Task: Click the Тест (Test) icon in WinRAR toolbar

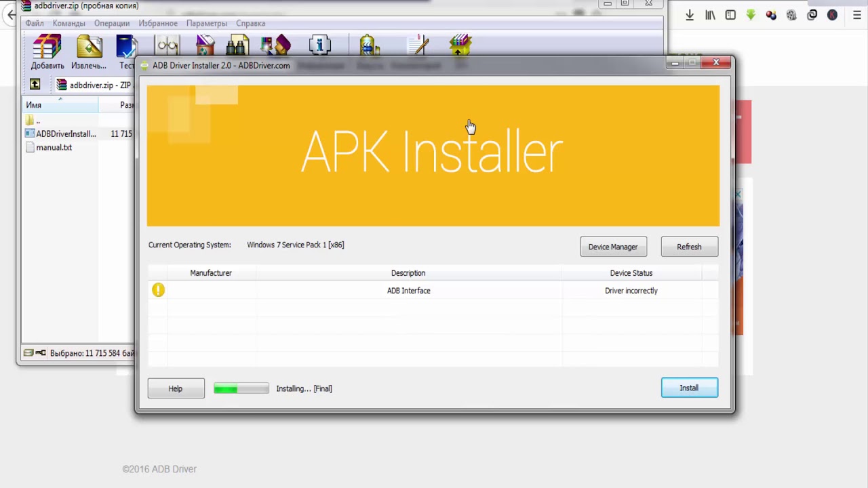Action: tap(127, 47)
